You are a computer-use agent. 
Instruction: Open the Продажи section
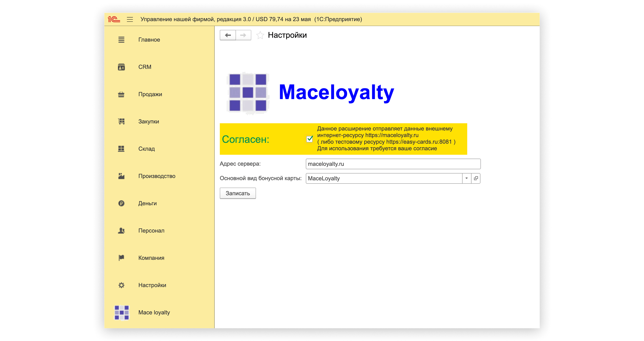point(150,94)
